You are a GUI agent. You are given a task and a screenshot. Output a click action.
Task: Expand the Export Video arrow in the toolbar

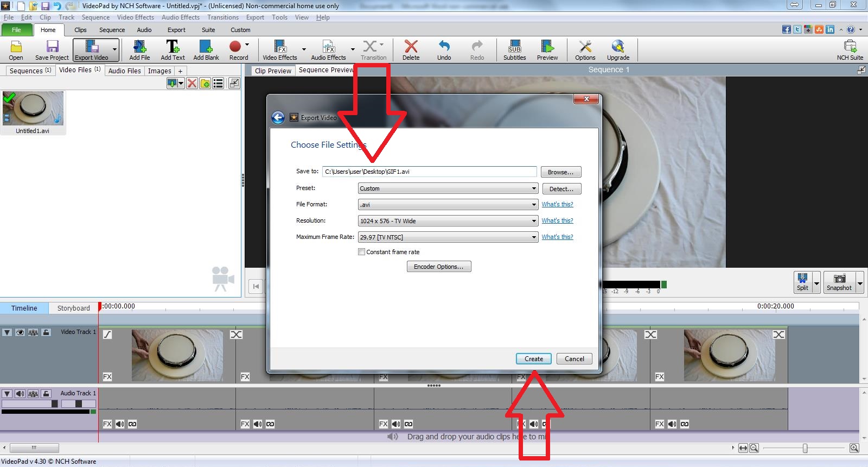(x=114, y=49)
